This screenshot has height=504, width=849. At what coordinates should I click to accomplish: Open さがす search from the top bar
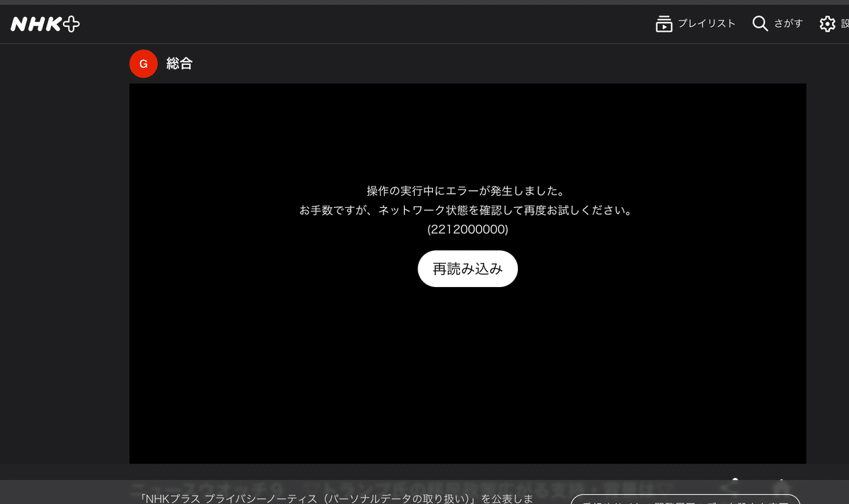coord(787,23)
